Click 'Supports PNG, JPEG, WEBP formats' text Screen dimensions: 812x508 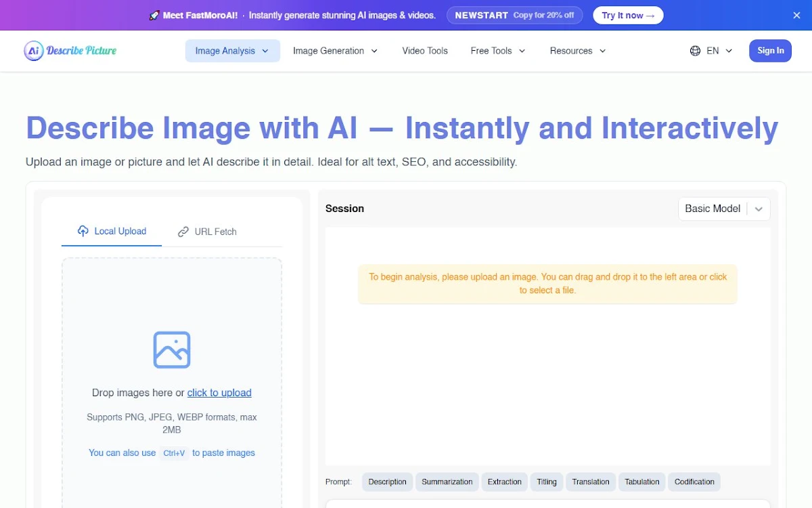pos(172,423)
